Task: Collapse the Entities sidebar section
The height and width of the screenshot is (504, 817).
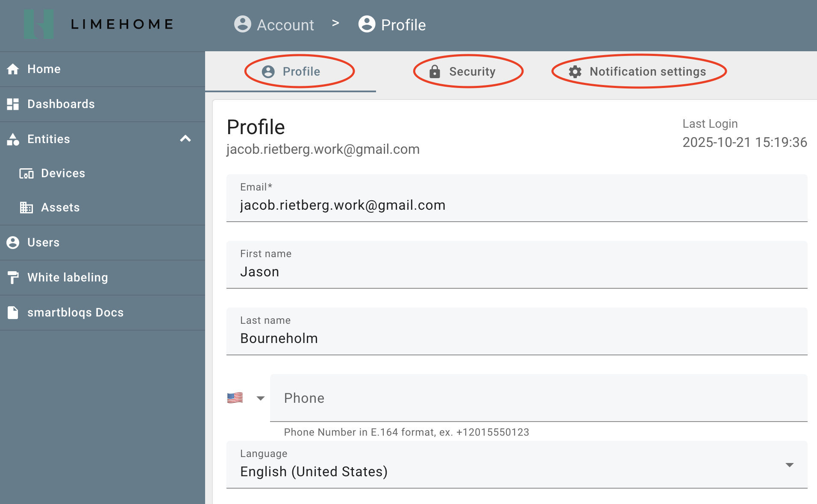Action: point(185,139)
